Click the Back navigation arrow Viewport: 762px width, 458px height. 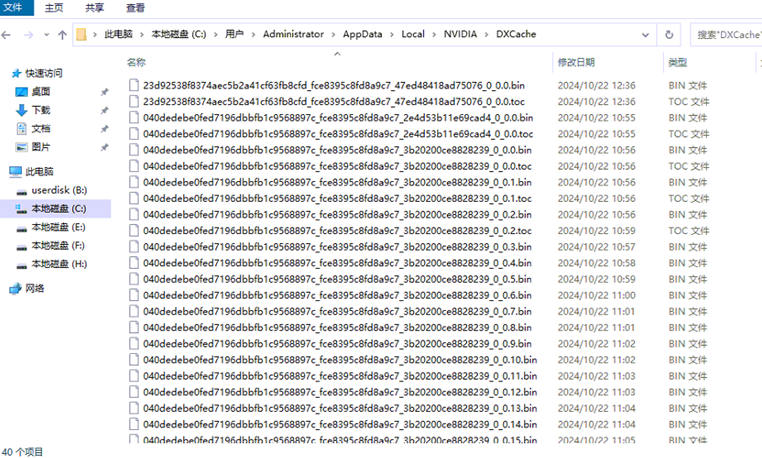click(x=8, y=35)
